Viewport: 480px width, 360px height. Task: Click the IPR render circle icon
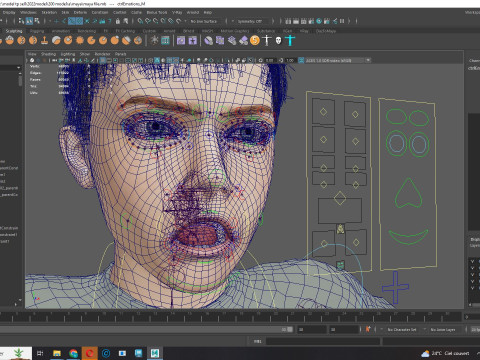[x=319, y=21]
